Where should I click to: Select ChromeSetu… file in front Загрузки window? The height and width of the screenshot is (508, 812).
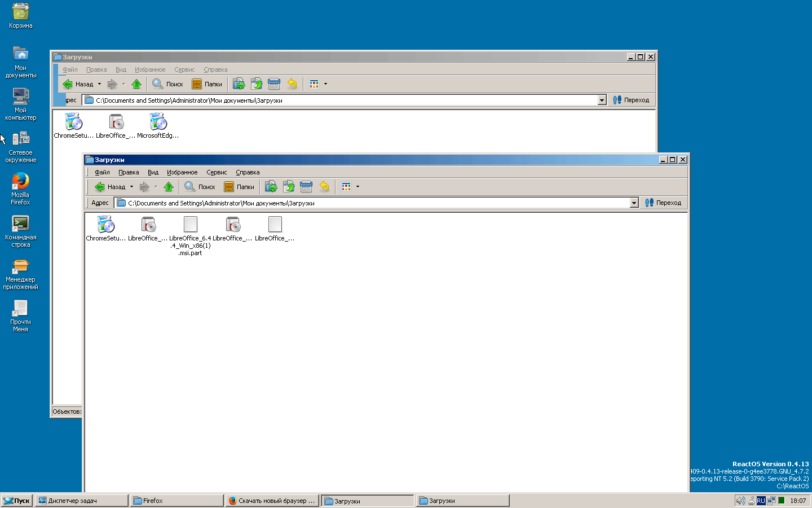point(105,229)
